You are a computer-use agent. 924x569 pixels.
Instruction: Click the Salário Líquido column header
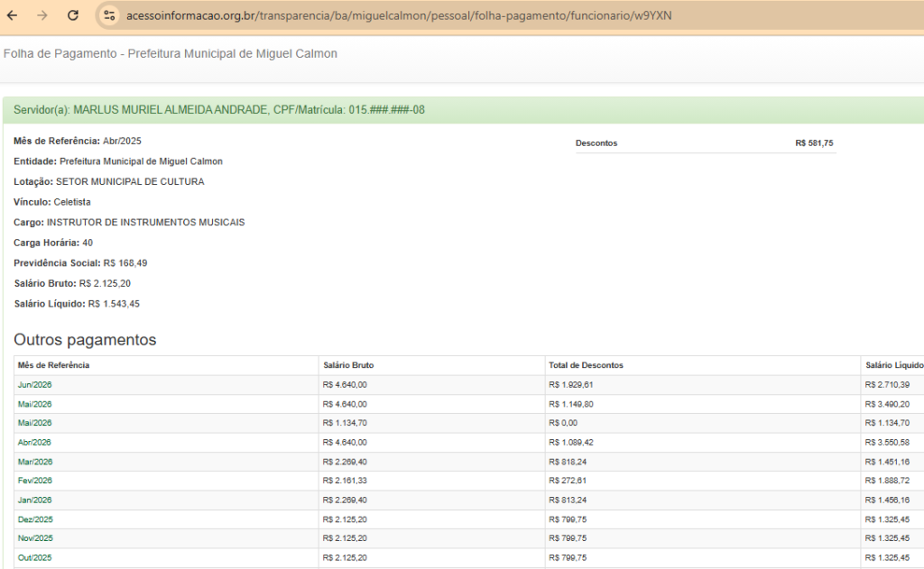pyautogui.click(x=894, y=365)
